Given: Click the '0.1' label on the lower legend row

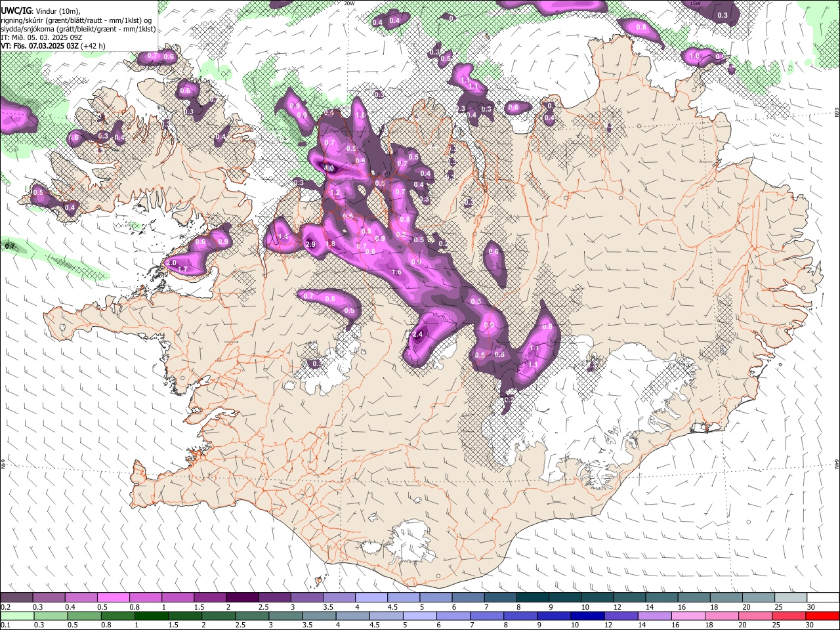Looking at the screenshot, I should [x=5, y=625].
